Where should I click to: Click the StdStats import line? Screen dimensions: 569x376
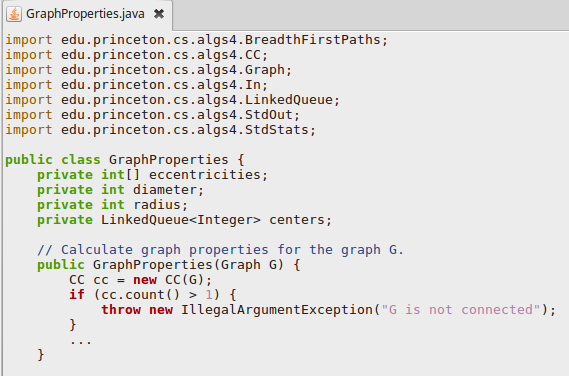tap(160, 130)
